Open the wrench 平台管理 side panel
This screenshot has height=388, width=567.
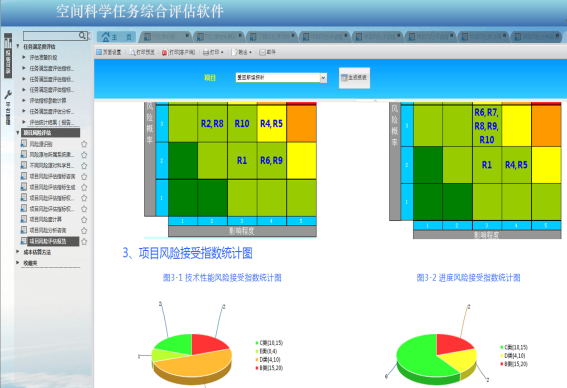[x=8, y=107]
